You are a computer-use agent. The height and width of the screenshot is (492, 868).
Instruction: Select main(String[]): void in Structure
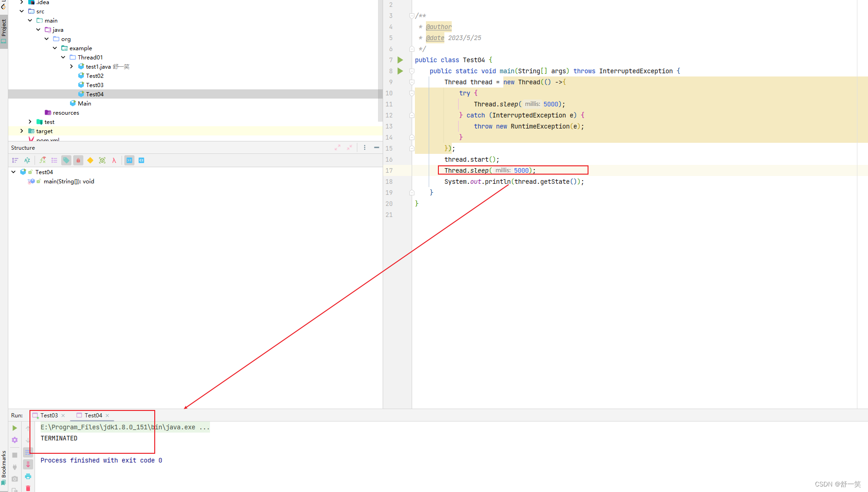[x=69, y=182]
